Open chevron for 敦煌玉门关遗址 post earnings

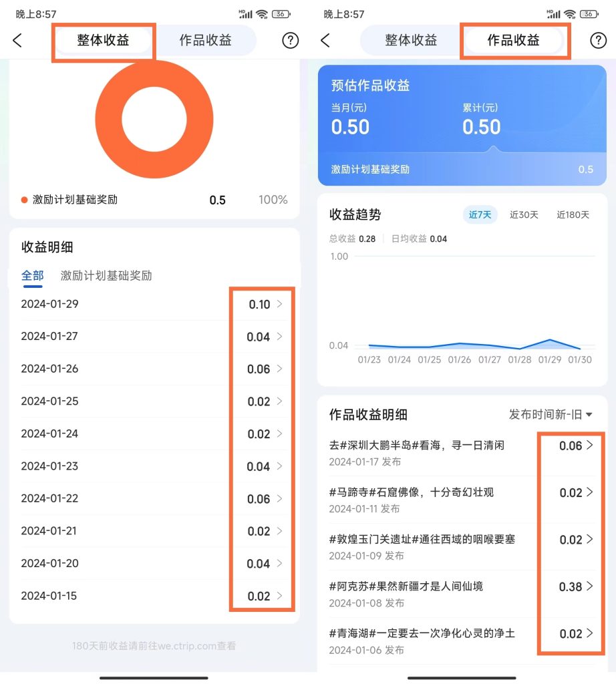pos(590,539)
